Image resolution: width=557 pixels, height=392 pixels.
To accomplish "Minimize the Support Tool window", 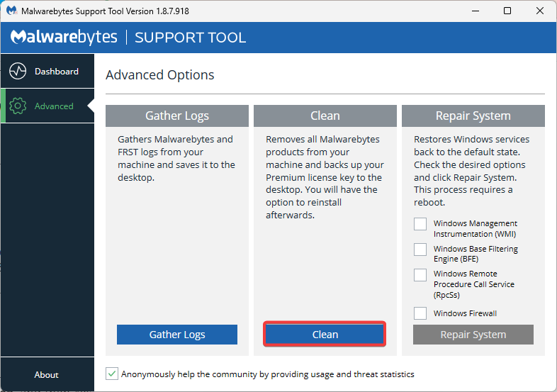I will (476, 11).
